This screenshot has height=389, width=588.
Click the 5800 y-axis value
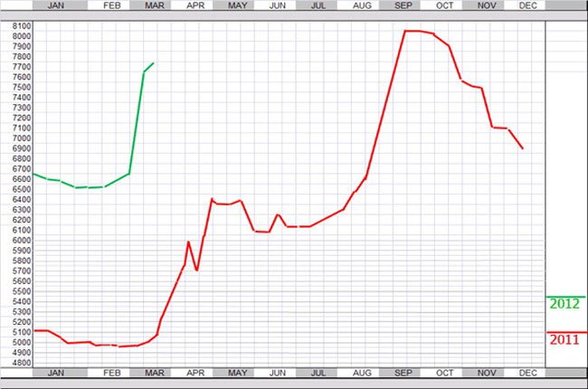point(22,261)
